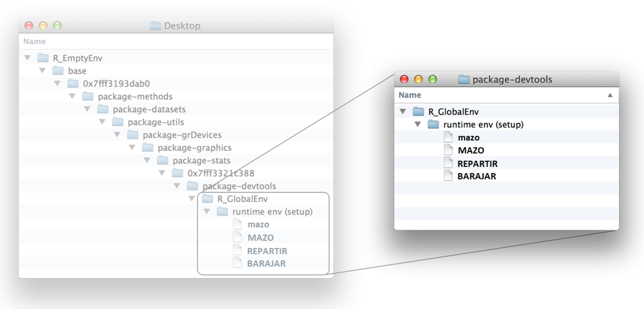Viewport: 644px width, 309px height.
Task: Collapse package-datasets disclosure triangle
Action: coord(87,109)
